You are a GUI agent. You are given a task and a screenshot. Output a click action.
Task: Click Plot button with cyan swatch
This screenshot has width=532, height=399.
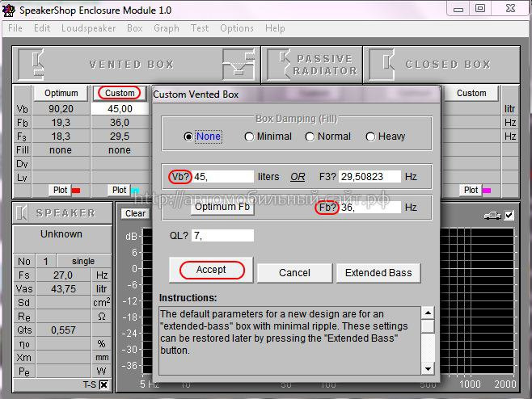[x=120, y=190]
